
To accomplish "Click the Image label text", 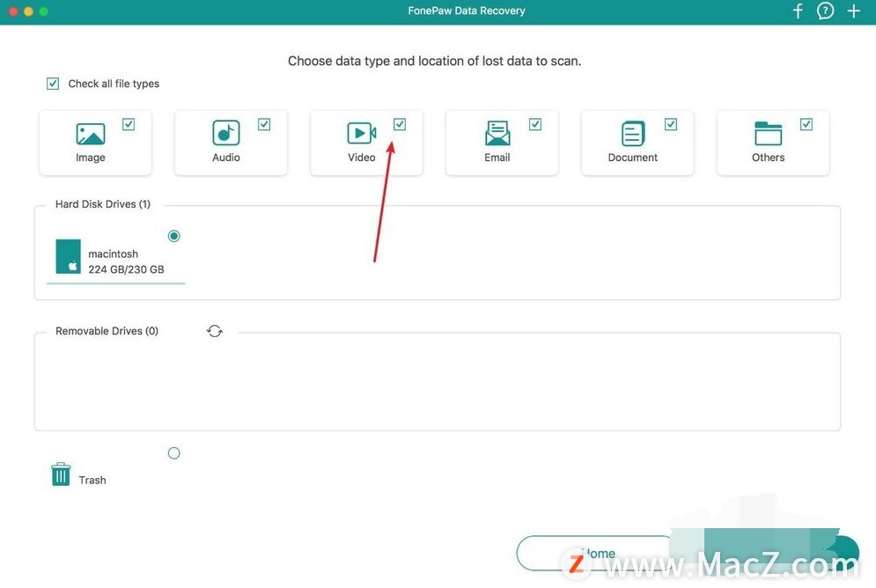I will (91, 158).
